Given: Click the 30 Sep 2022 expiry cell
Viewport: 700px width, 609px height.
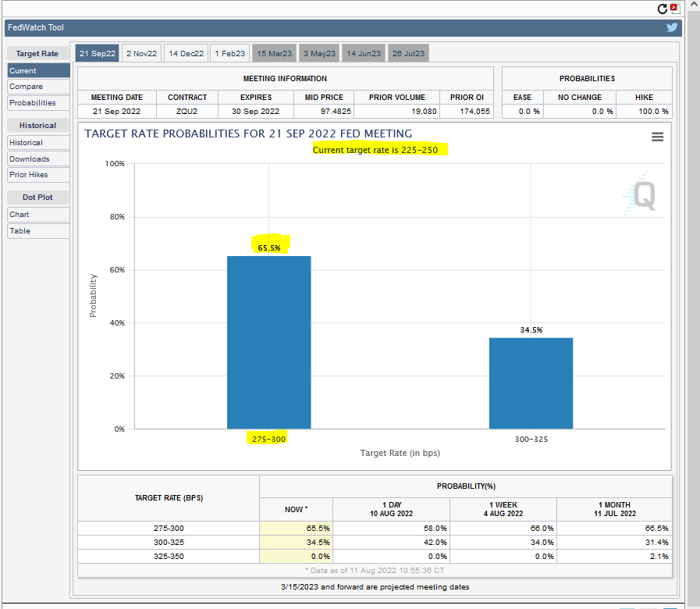Looking at the screenshot, I should click(255, 111).
